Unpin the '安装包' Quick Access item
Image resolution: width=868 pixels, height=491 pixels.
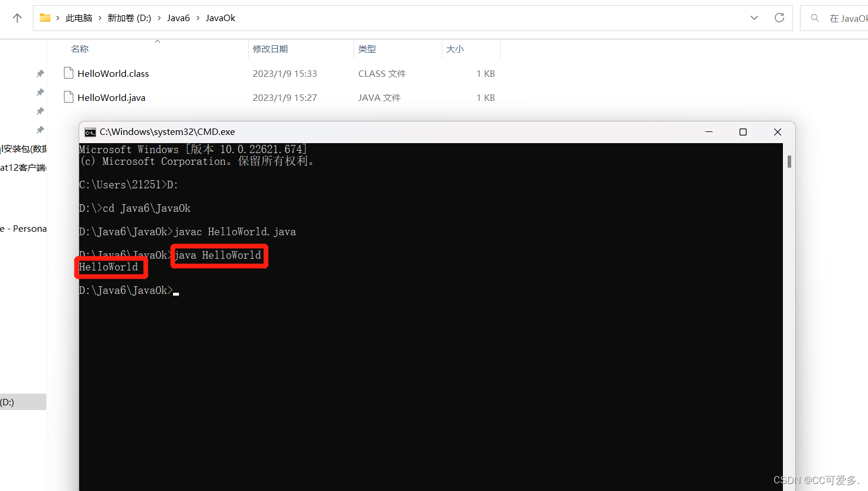point(39,148)
